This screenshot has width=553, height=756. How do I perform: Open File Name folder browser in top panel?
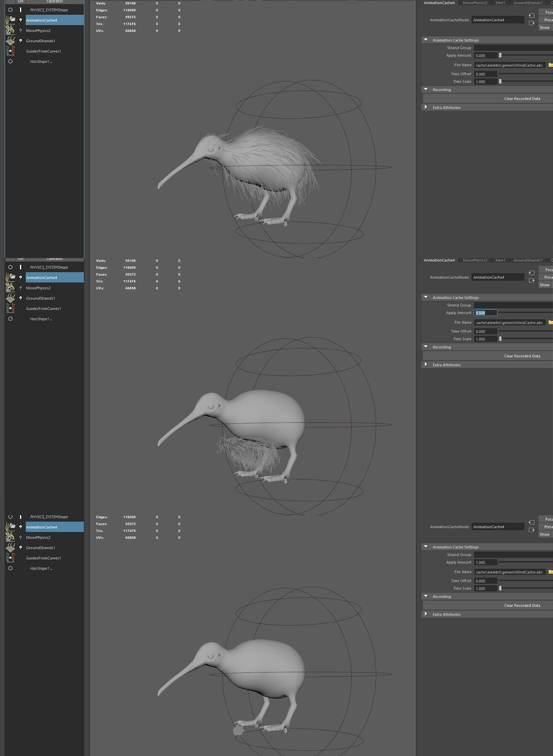[550, 65]
